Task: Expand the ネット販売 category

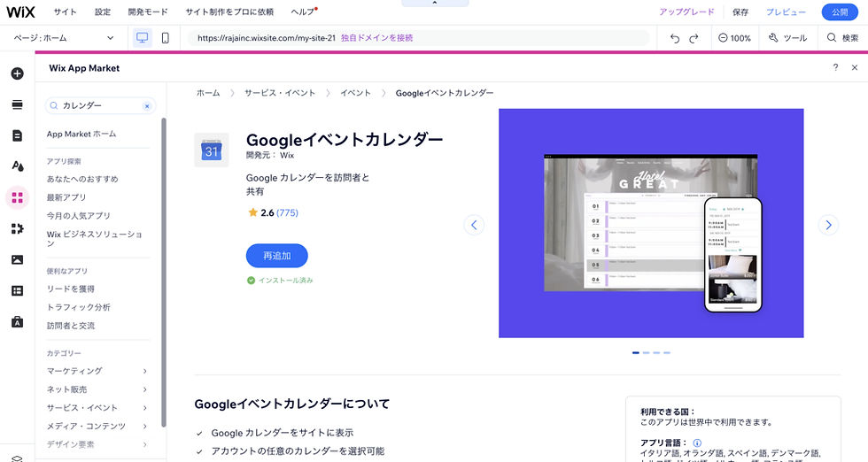Action: pos(97,389)
